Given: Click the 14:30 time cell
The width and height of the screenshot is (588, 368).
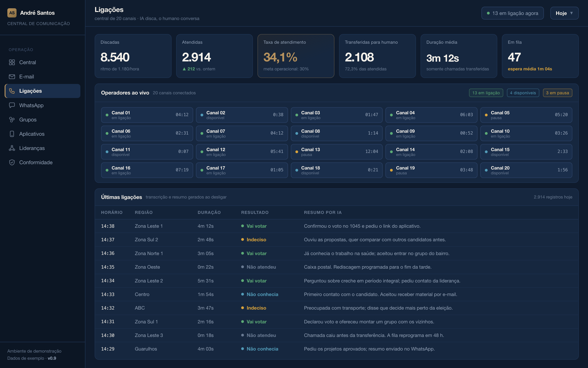Looking at the screenshot, I should (x=108, y=335).
